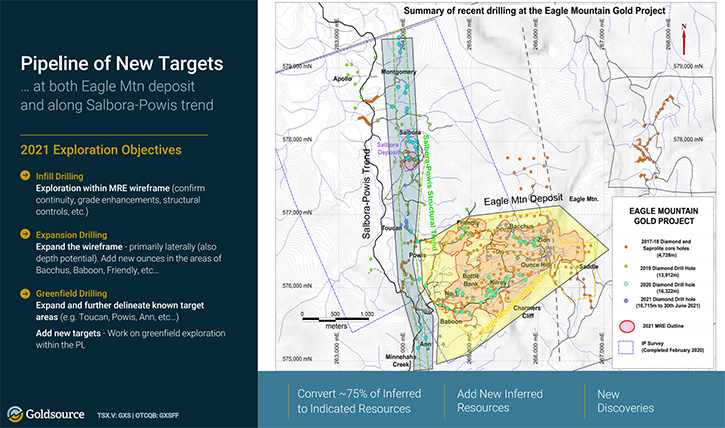Click the 'Zion' map label
This screenshot has height=428, width=725.
coord(543,240)
